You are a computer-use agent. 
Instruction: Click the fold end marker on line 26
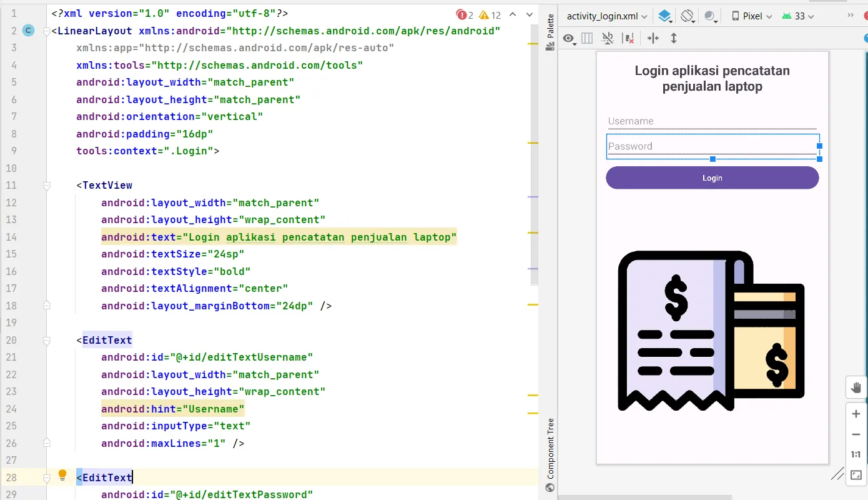pos(46,443)
